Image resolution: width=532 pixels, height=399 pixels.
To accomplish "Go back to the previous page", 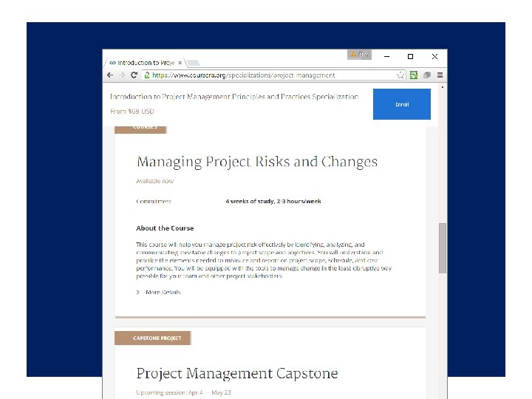I will [111, 75].
